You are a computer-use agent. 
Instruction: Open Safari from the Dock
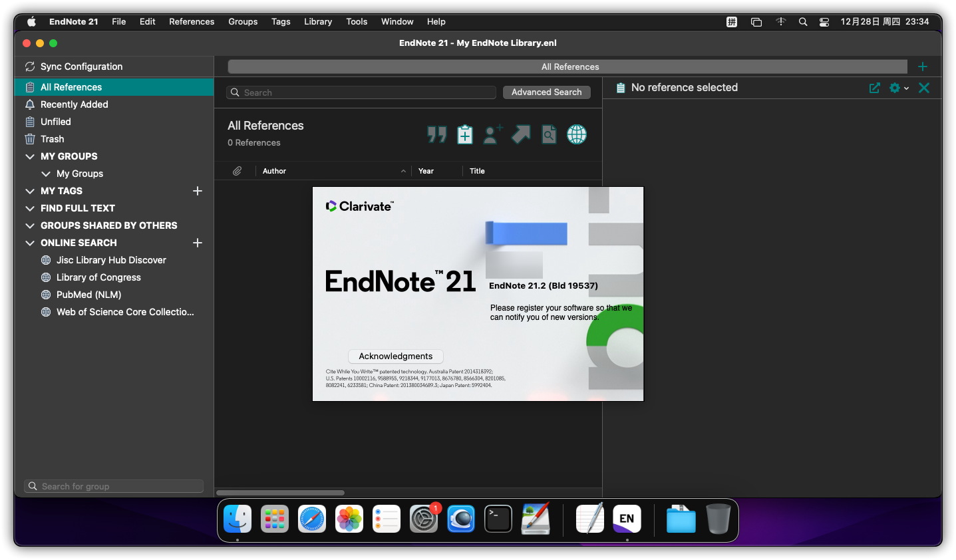pos(312,519)
